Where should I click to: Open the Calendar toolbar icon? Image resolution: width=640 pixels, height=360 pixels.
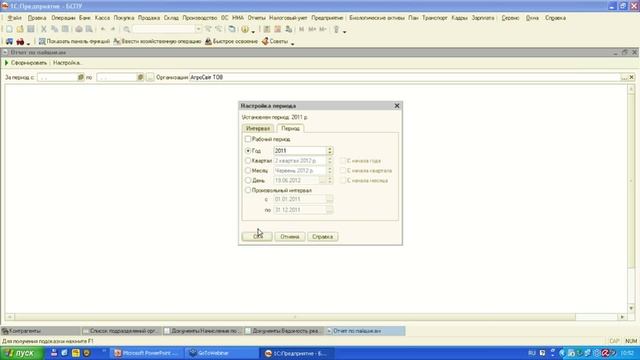tap(278, 29)
